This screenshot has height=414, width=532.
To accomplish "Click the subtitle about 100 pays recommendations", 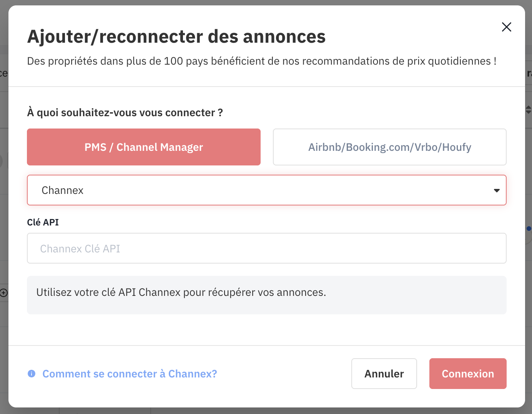I will pos(262,61).
